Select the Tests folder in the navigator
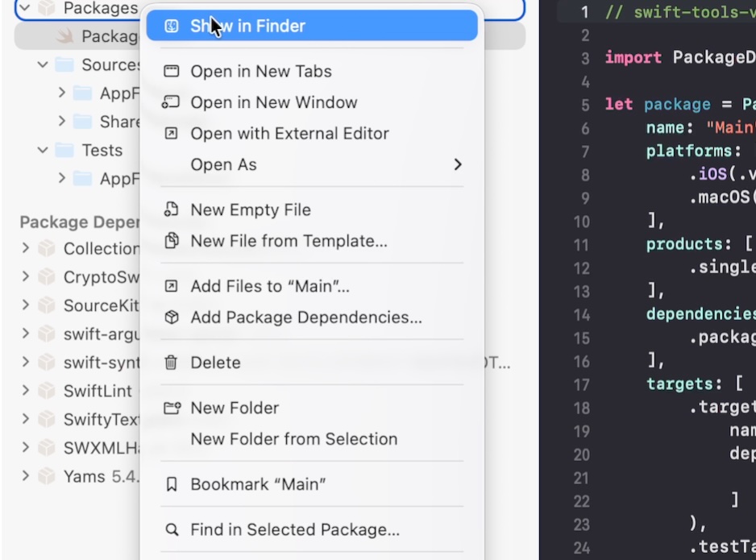This screenshot has height=560, width=756. point(102,150)
